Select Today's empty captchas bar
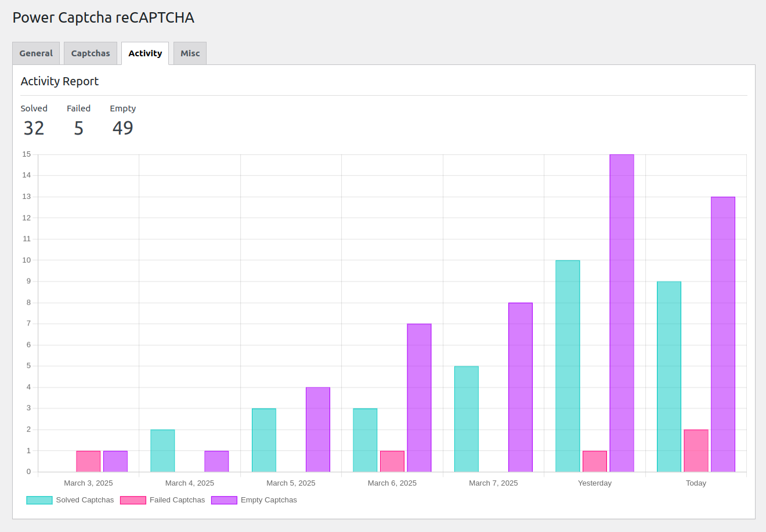The width and height of the screenshot is (766, 532). pyautogui.click(x=723, y=334)
